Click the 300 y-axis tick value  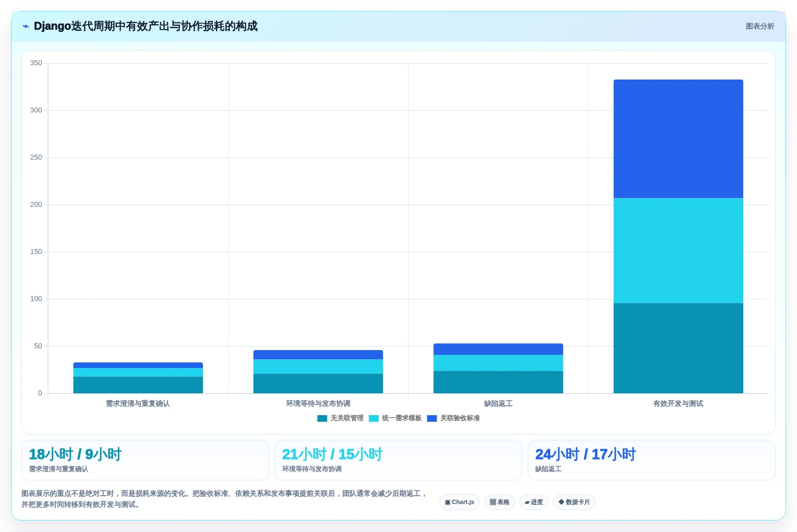coord(36,110)
